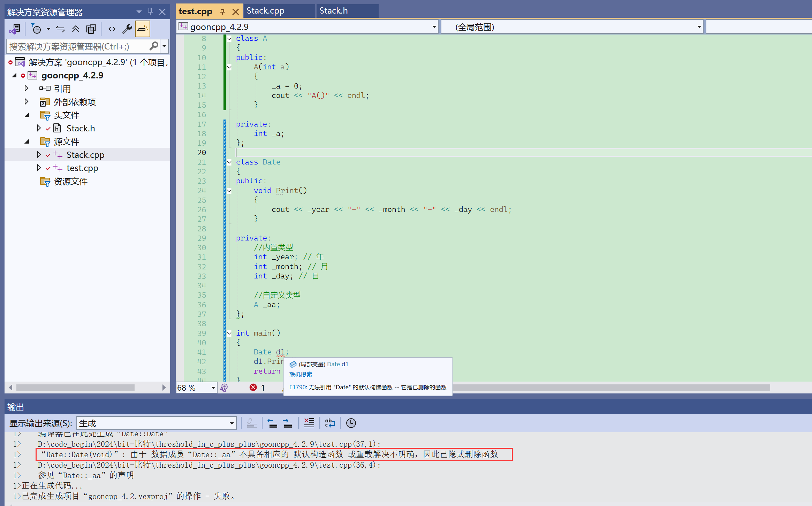Click Go to Next Message in Output
The image size is (812, 506).
pyautogui.click(x=287, y=423)
